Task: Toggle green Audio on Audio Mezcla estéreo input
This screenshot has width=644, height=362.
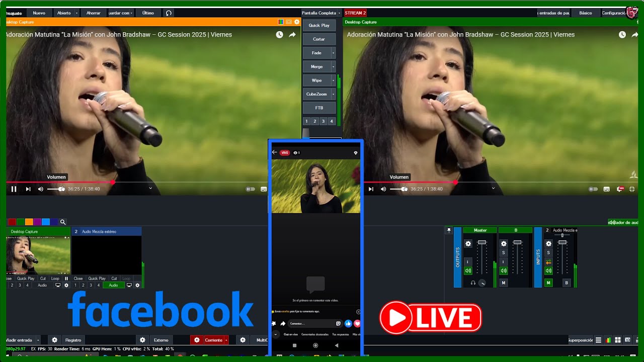Action: 114,285
